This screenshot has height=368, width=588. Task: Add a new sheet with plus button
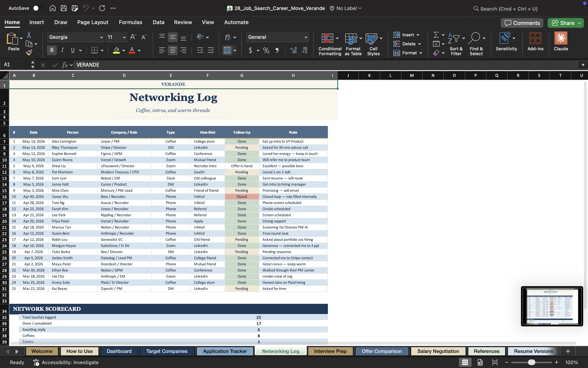[568, 351]
